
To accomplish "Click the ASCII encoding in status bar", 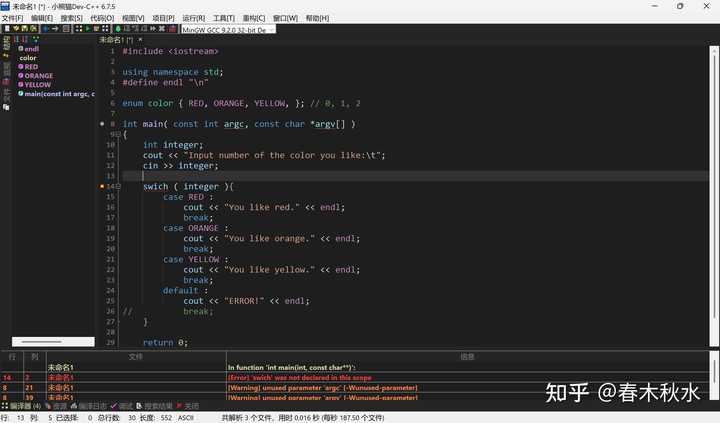I will click(186, 417).
